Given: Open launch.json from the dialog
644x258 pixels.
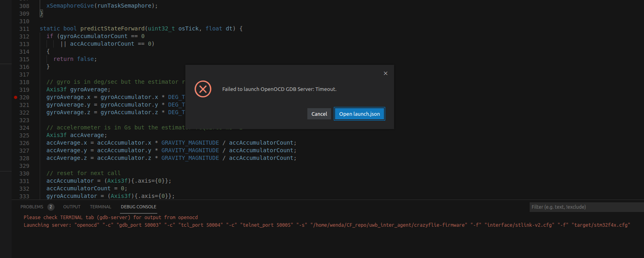Looking at the screenshot, I should click(x=359, y=114).
